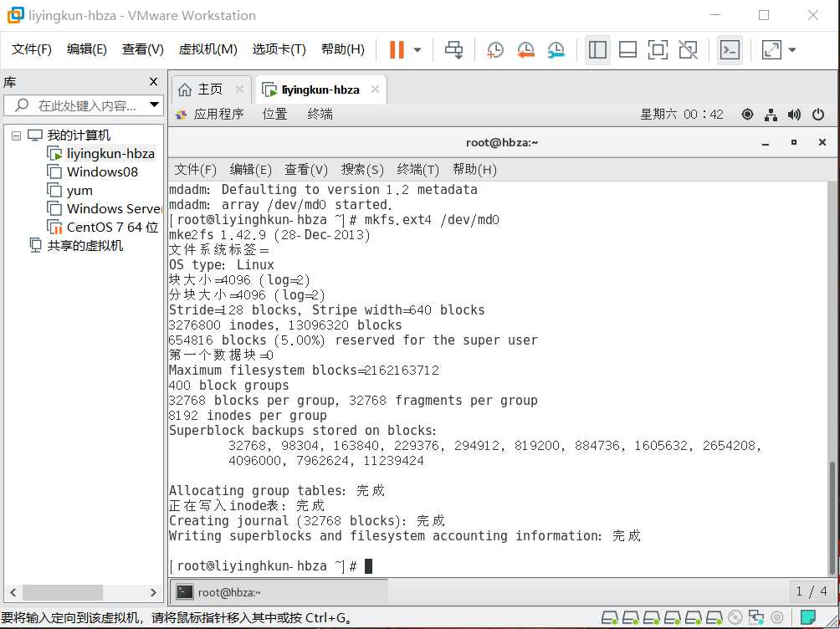Click the Unity mode icon
Viewport: 840px width, 629px height.
[x=688, y=50]
